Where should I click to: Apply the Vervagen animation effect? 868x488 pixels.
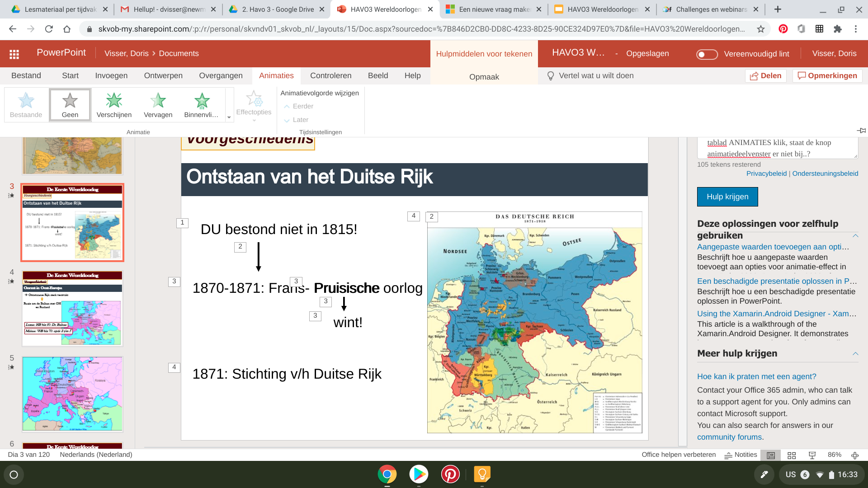click(x=158, y=105)
